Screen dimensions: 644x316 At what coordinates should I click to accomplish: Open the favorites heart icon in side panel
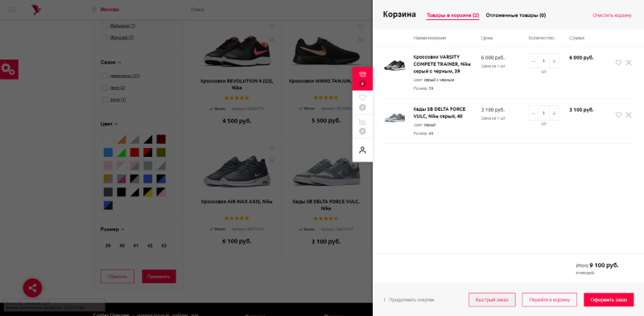[x=362, y=102]
